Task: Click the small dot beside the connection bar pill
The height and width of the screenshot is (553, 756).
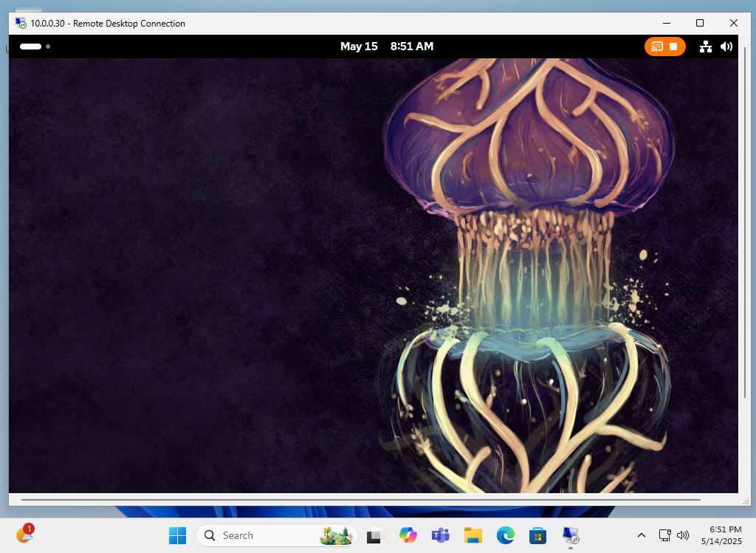Action: point(47,46)
